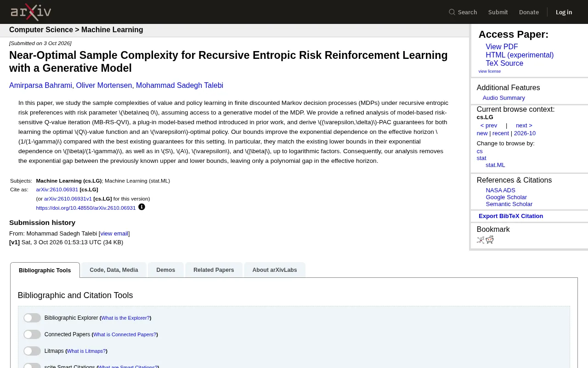Viewport: 588px width, 368px height.
Task: Click the view license link
Action: click(490, 71)
